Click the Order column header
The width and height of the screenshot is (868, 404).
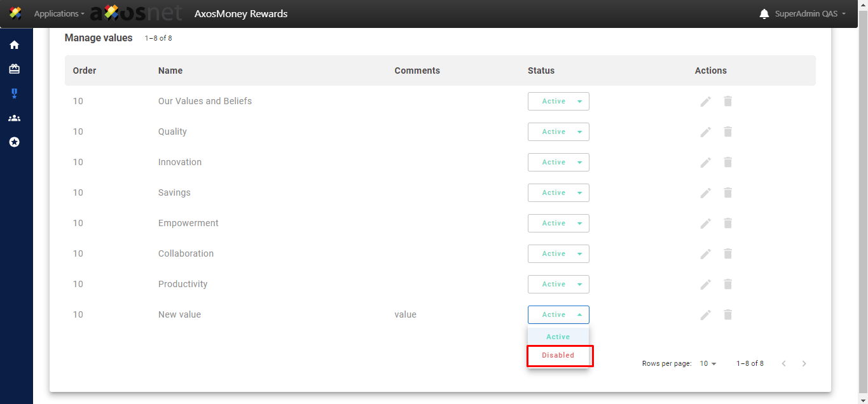point(85,71)
